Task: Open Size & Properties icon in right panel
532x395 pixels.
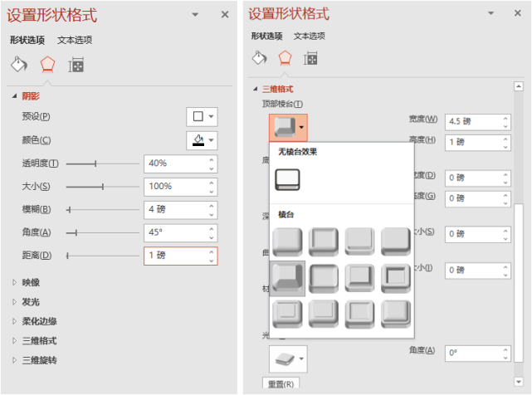Action: 310,59
